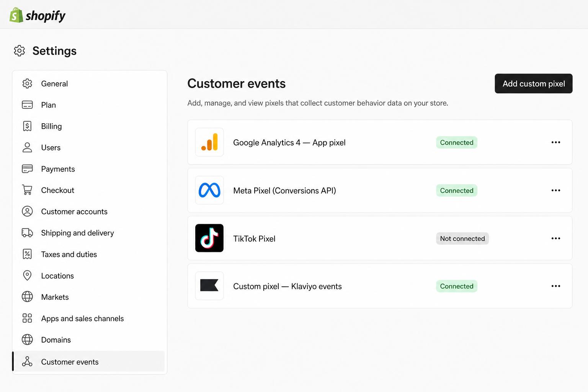
Task: Select Customer accounts in the sidebar
Action: [x=90, y=211]
